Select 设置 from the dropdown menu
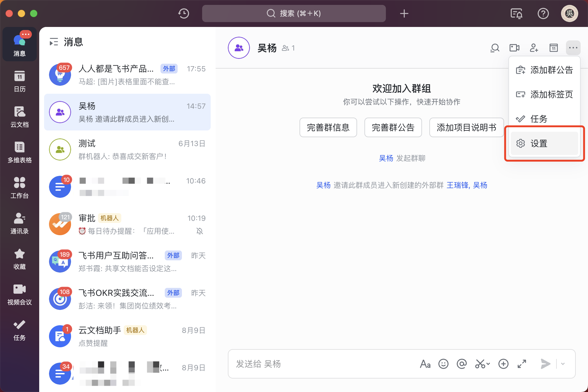Screen dimensions: 588x392 (x=545, y=143)
